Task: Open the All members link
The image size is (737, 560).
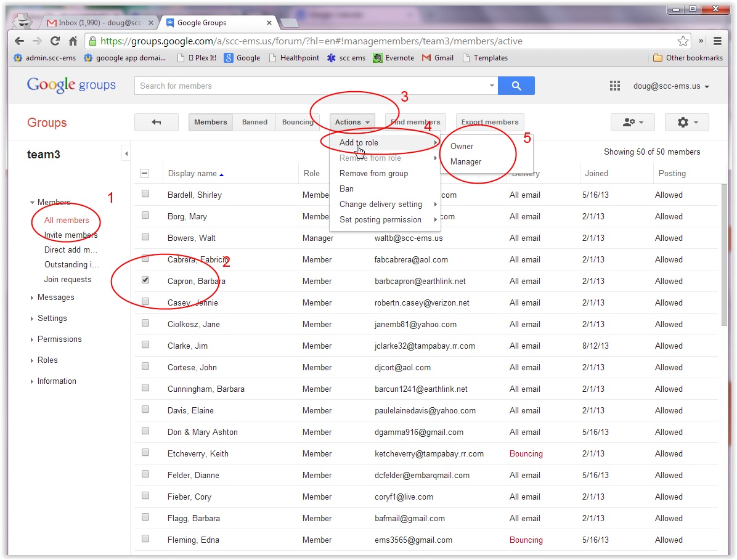Action: 67,220
